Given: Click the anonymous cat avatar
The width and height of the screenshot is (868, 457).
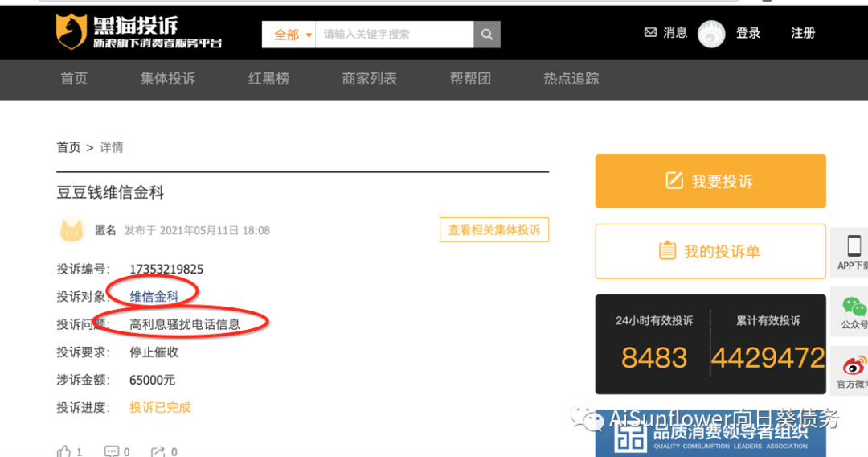Looking at the screenshot, I should coord(72,230).
